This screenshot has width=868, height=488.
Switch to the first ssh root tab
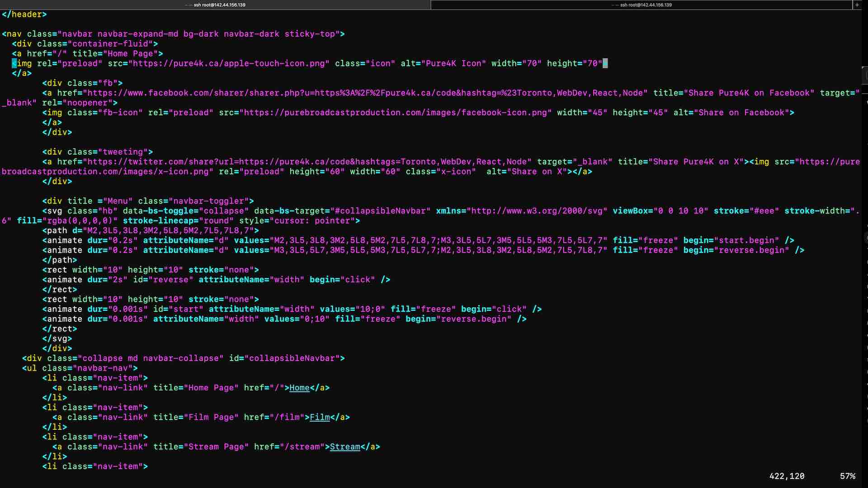[x=215, y=5]
